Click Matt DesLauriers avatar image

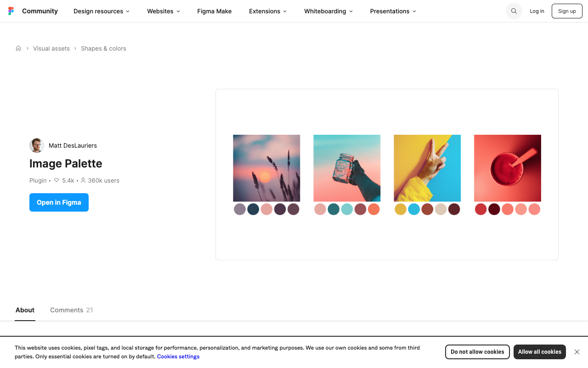click(x=37, y=145)
